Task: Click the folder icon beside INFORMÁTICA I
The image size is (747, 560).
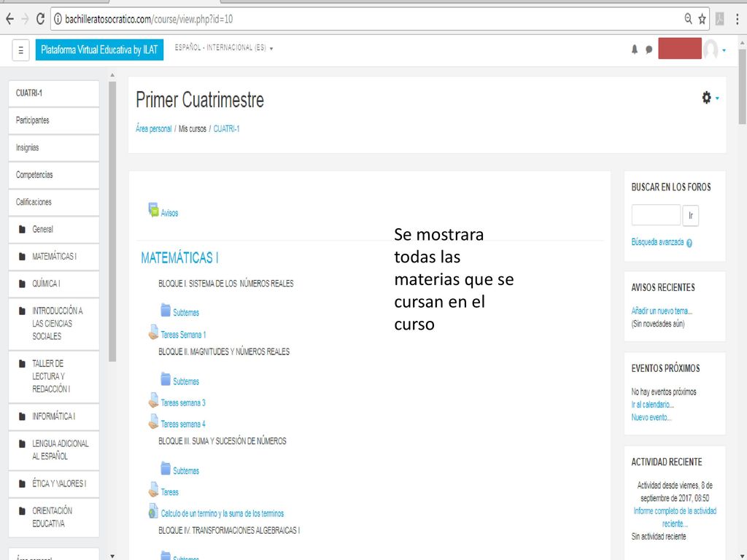Action: (x=22, y=416)
